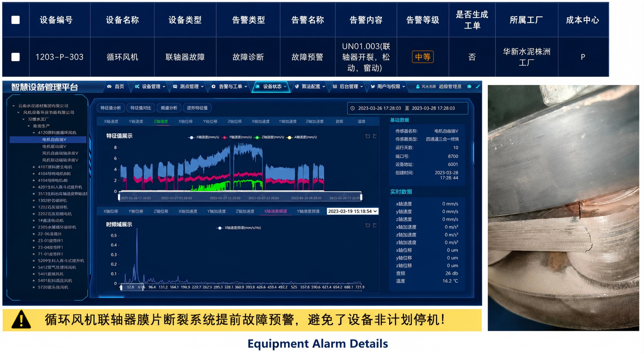This screenshot has width=644, height=353.
Task: Switch to the X轴速度频谱 tab in lower chart
Action: click(275, 211)
